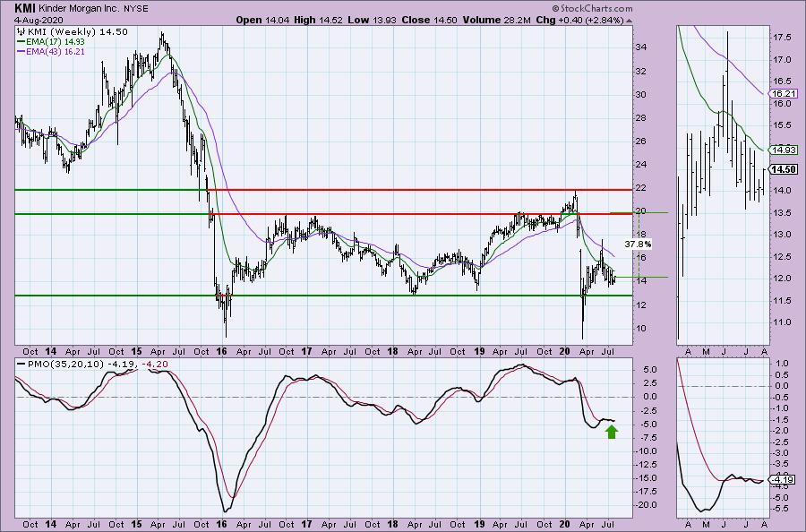Click the 17.5 label on the zoom-panel price axis

(781, 38)
